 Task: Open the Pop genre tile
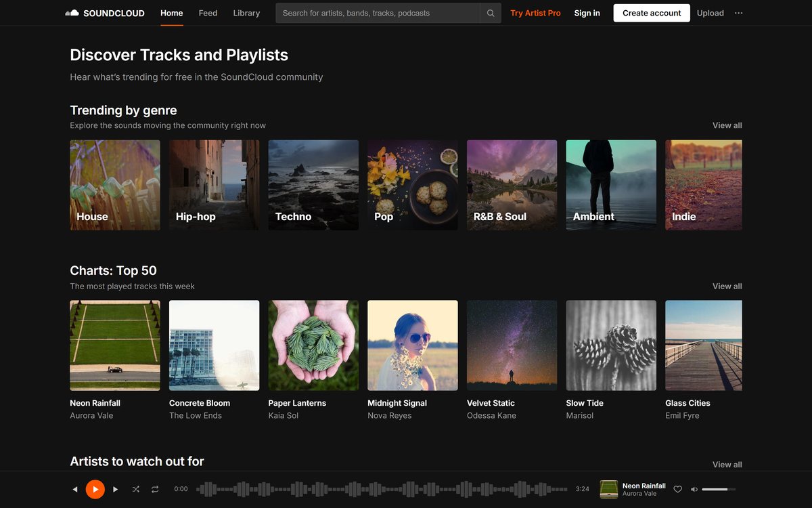click(413, 185)
